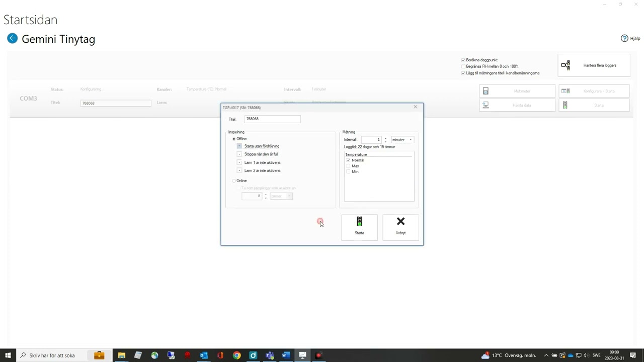Viewport: 644px width, 362px height.
Task: Click Hämta data button in main window
Action: coord(517,105)
